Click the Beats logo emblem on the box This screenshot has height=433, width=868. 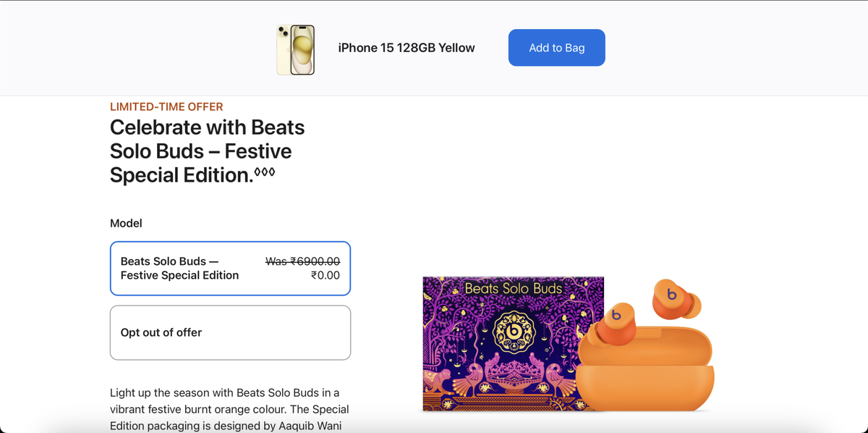(514, 331)
